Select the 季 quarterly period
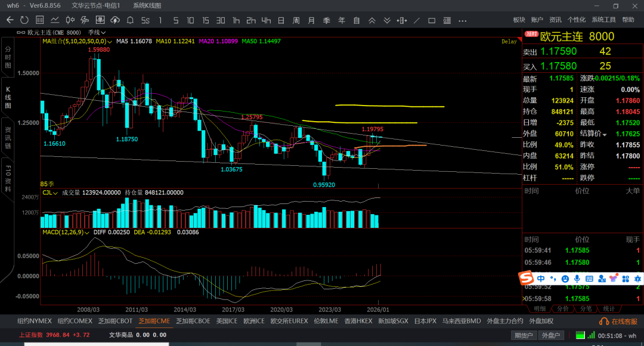Screen dimensions: 644x346 [327, 20]
